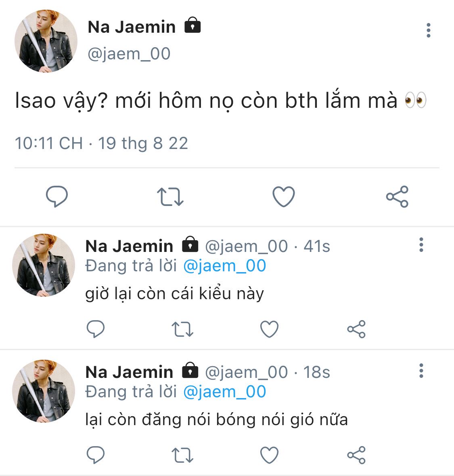Like the "giờ lại còn cái kiểu này" reply
Image resolution: width=454 pixels, height=476 pixels.
tap(269, 329)
